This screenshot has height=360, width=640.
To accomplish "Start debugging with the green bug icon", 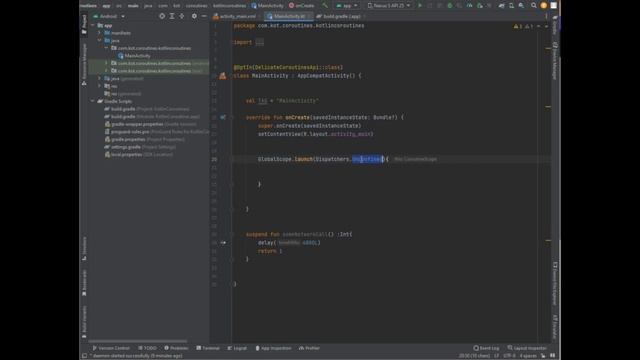I will coord(450,6).
